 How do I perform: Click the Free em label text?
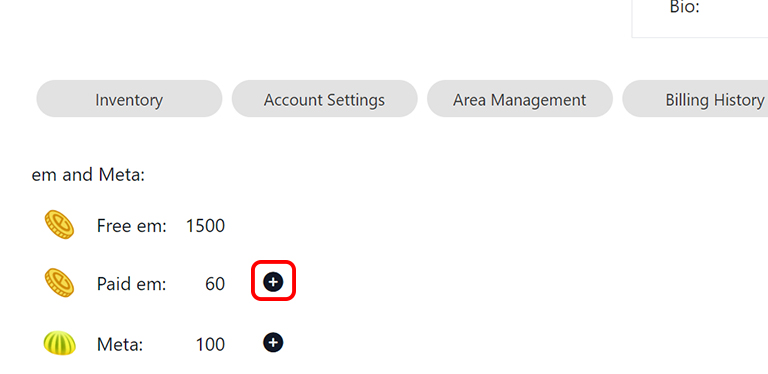click(x=132, y=226)
